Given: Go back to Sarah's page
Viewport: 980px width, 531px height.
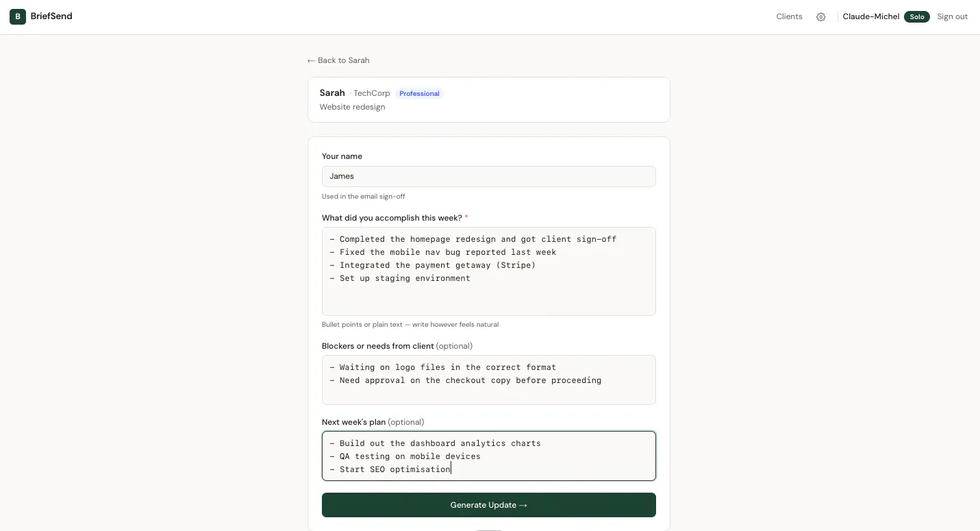Looking at the screenshot, I should (x=338, y=60).
